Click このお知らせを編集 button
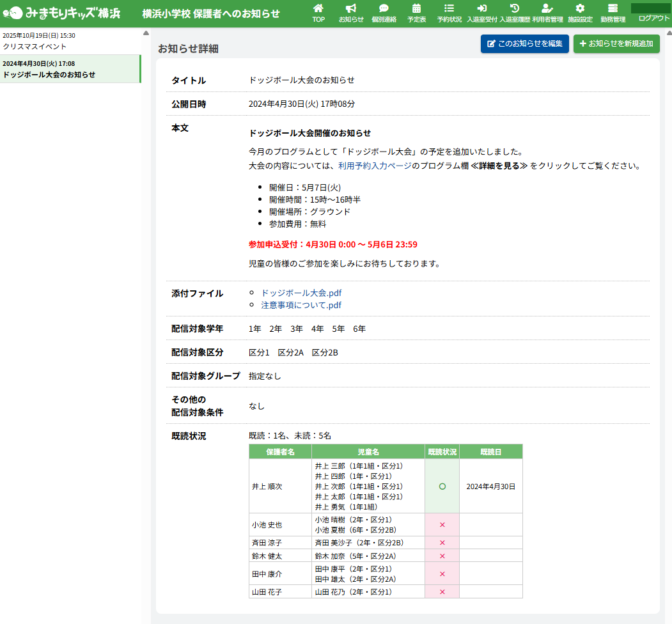Screen dimensions: 672x624 pyautogui.click(x=524, y=43)
